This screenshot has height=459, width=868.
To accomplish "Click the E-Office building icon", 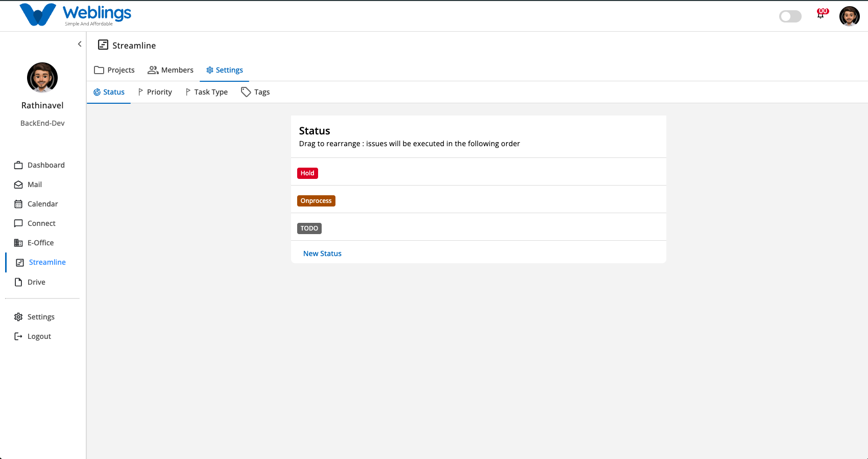I will [x=18, y=243].
